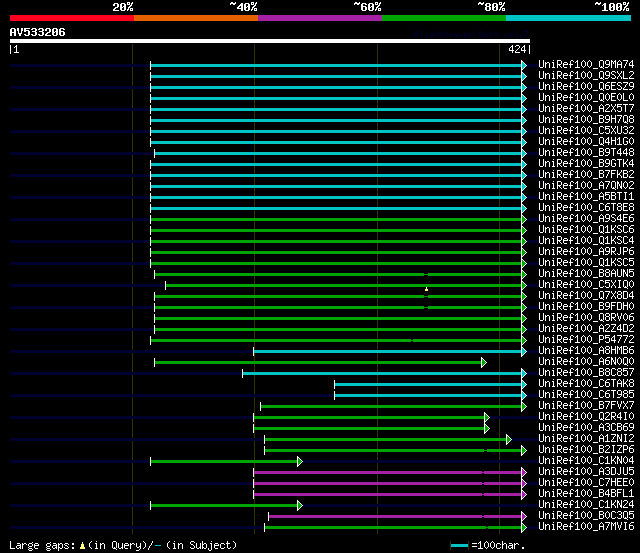Click the cyan alignment bar for B8C857
640x553 pixels.
(382, 373)
